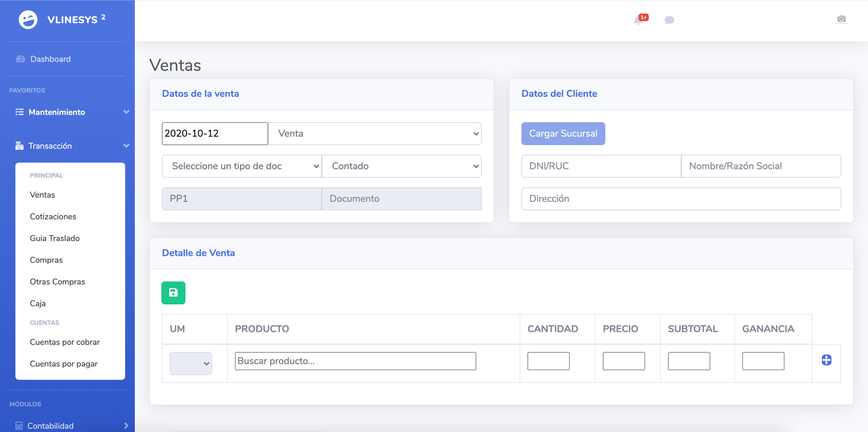868x432 pixels.
Task: Click the camera icon in top bar
Action: 841,20
